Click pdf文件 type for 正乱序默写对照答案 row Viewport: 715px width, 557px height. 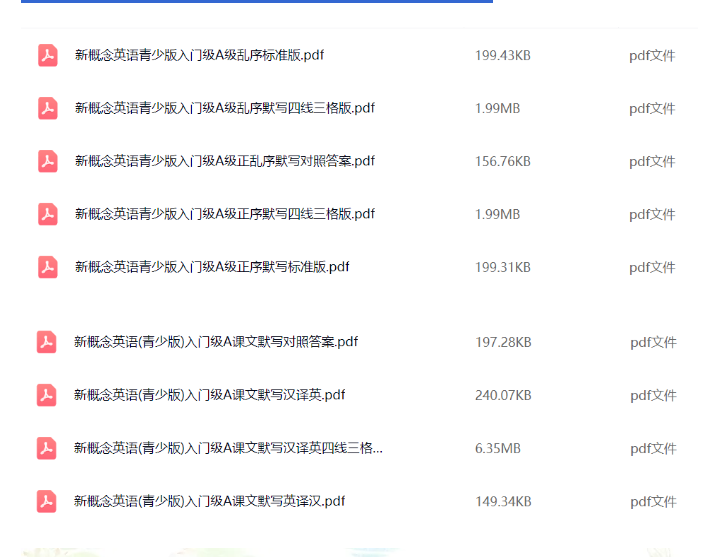(x=652, y=161)
